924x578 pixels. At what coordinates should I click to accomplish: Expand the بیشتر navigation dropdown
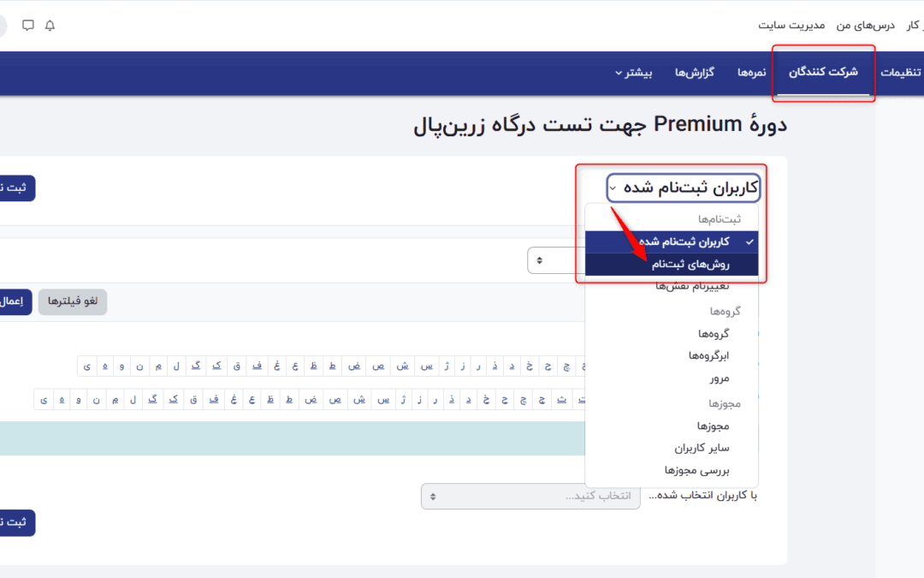(633, 73)
